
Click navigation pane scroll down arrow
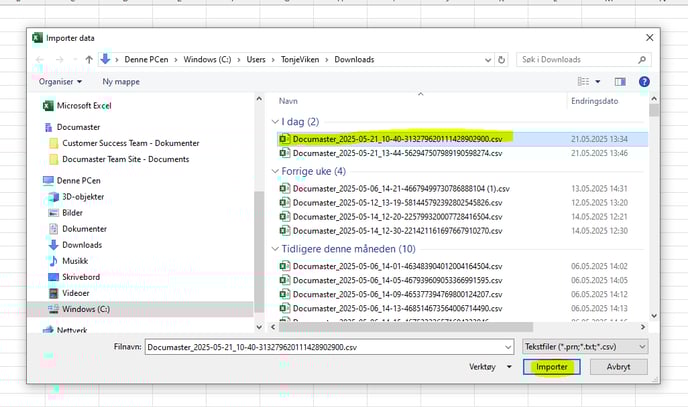click(x=259, y=327)
